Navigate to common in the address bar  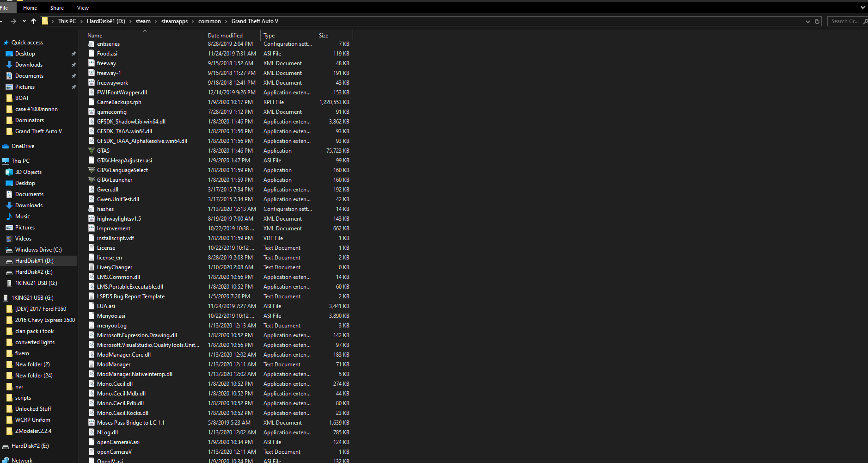tap(209, 21)
